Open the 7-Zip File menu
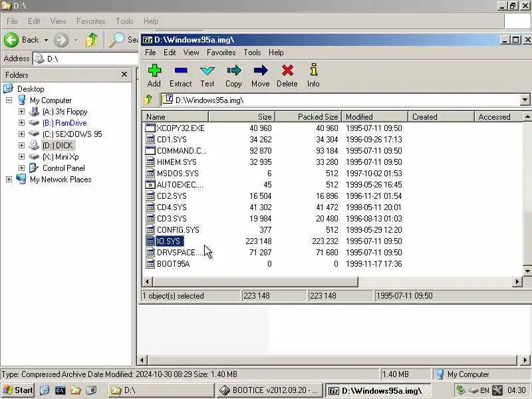This screenshot has width=532, height=399. tap(150, 53)
